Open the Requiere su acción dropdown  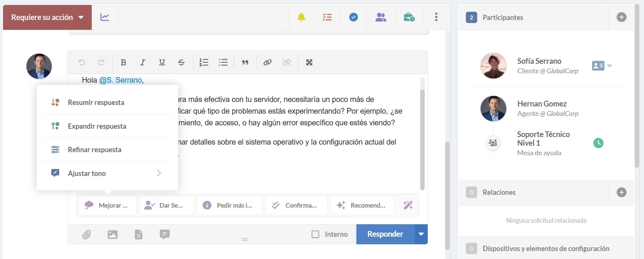[x=47, y=17]
